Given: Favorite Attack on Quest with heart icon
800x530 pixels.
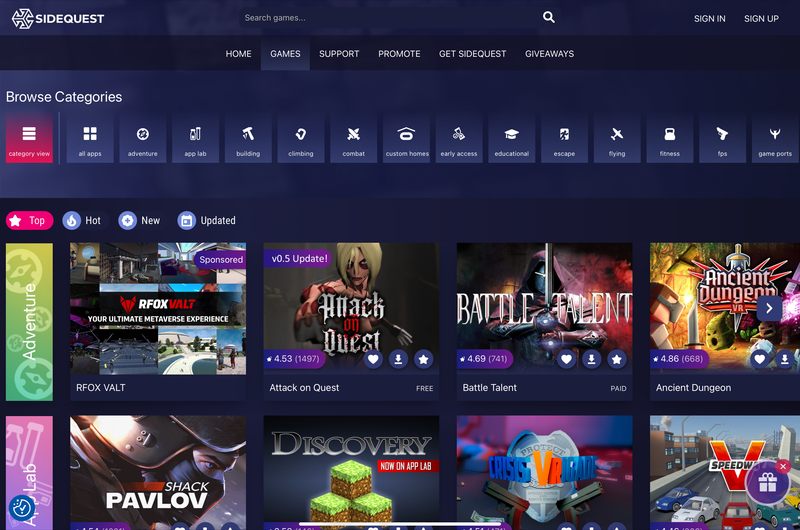Looking at the screenshot, I should 373,359.
